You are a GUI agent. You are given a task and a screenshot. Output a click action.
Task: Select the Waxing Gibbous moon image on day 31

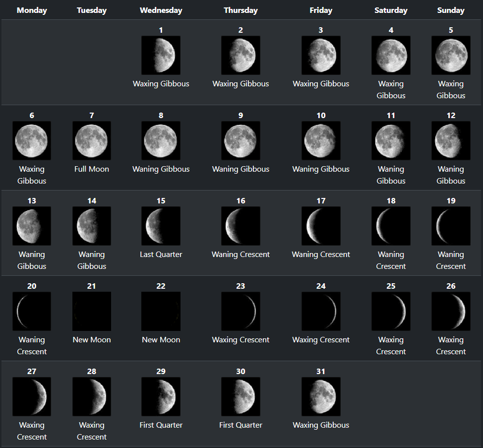coord(321,397)
